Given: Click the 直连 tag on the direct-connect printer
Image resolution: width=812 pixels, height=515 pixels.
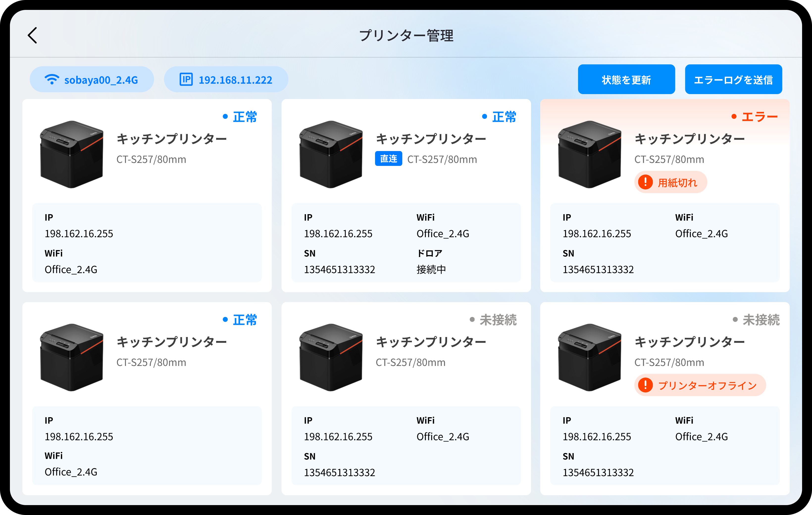Looking at the screenshot, I should tap(388, 158).
